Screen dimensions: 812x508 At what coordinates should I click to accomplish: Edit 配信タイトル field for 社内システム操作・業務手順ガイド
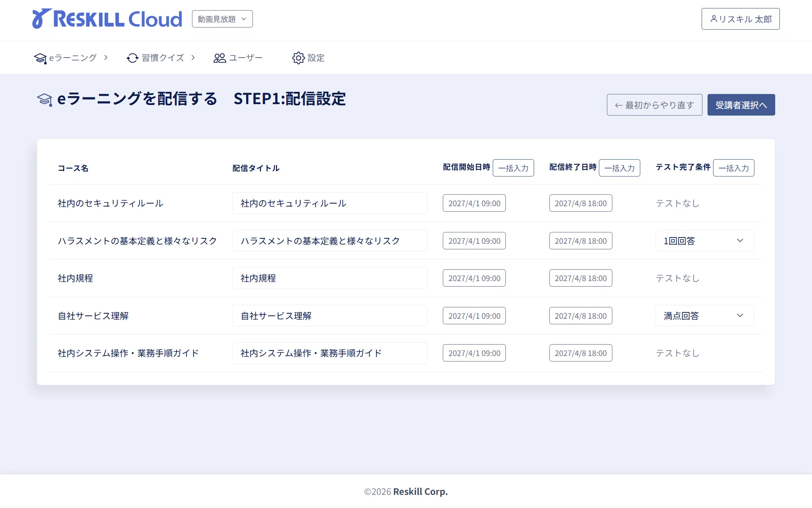coord(330,353)
